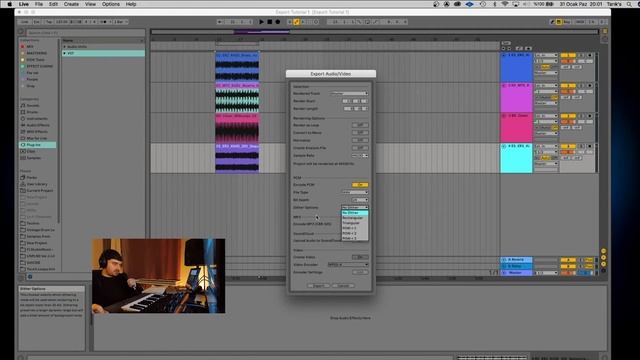Select the Clips category in browser

click(38, 151)
